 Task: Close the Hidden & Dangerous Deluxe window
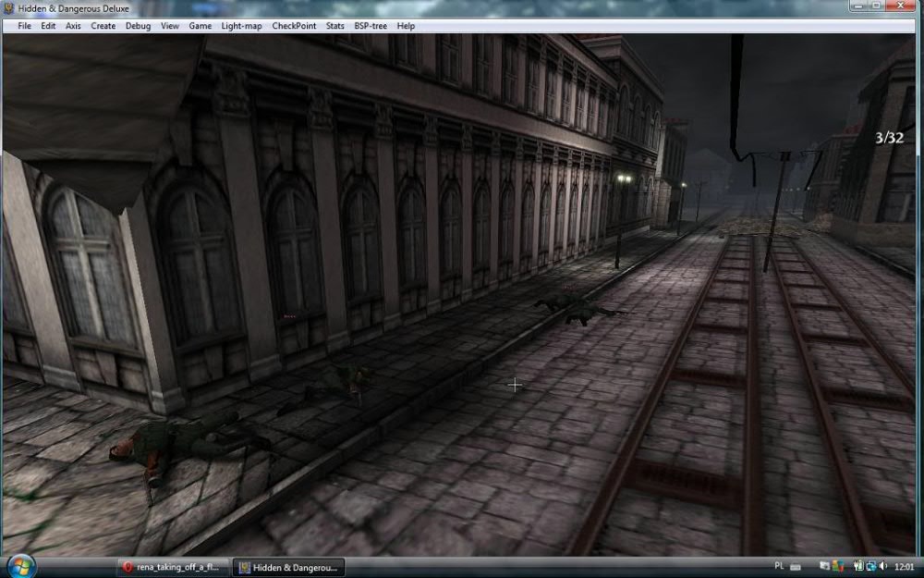902,6
